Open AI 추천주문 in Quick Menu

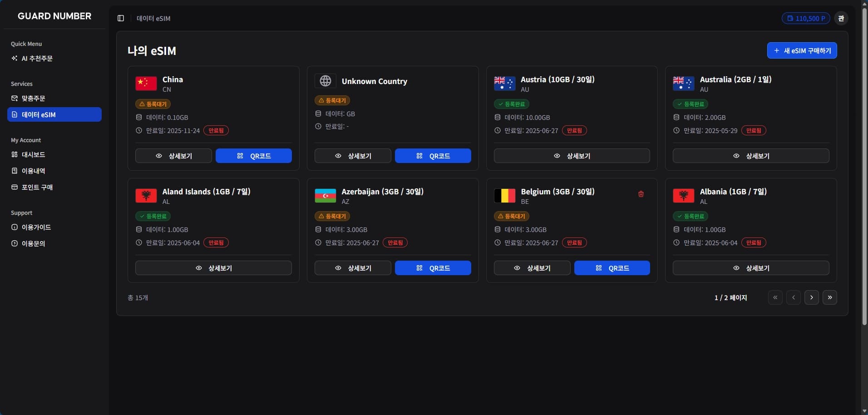coord(37,59)
